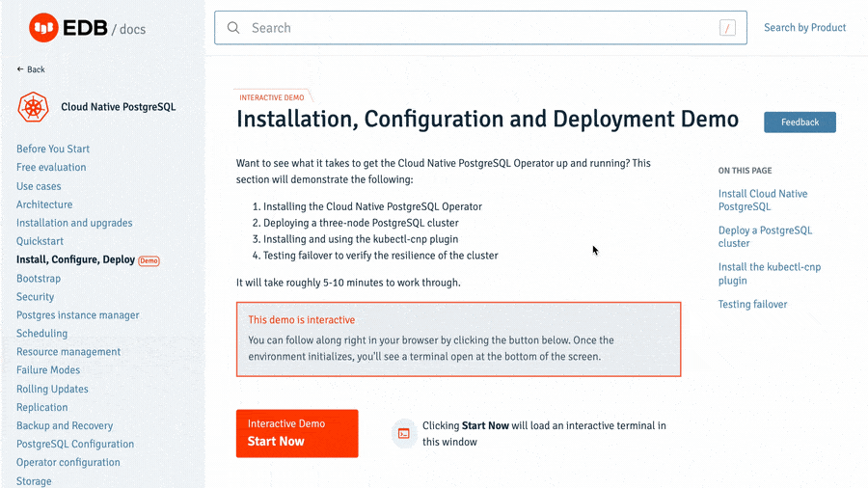
Task: Navigate to Testing failover section
Action: coord(752,305)
